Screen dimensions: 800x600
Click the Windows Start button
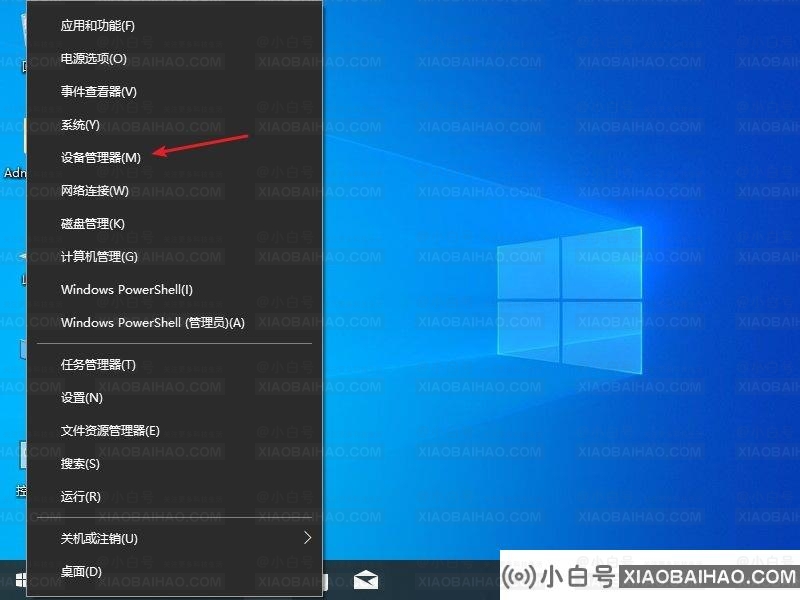coord(21,580)
